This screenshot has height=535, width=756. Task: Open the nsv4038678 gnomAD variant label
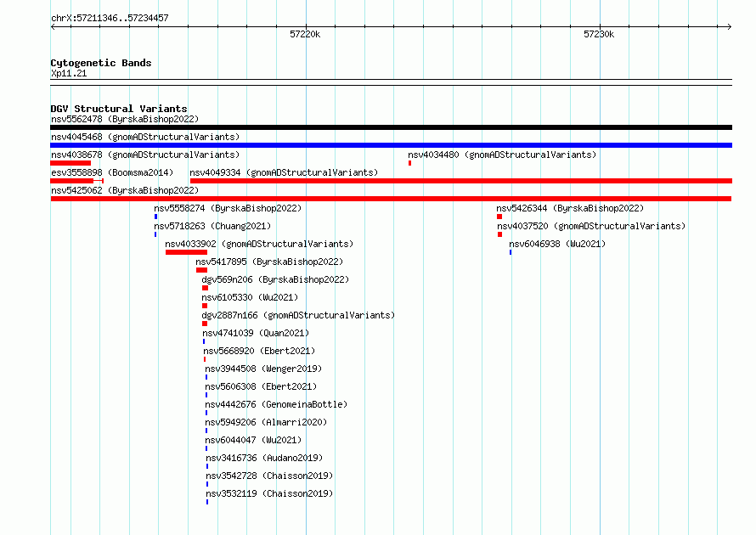pos(145,155)
